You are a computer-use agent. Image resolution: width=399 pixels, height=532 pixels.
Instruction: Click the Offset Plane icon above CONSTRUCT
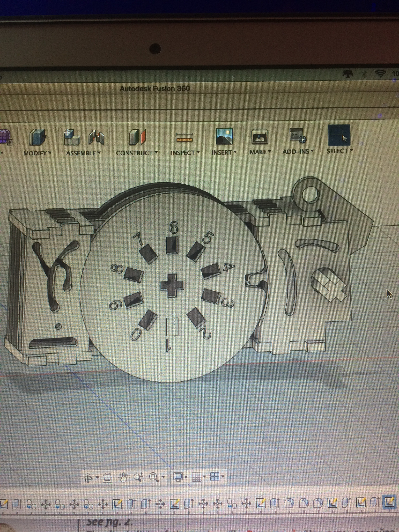click(x=137, y=137)
